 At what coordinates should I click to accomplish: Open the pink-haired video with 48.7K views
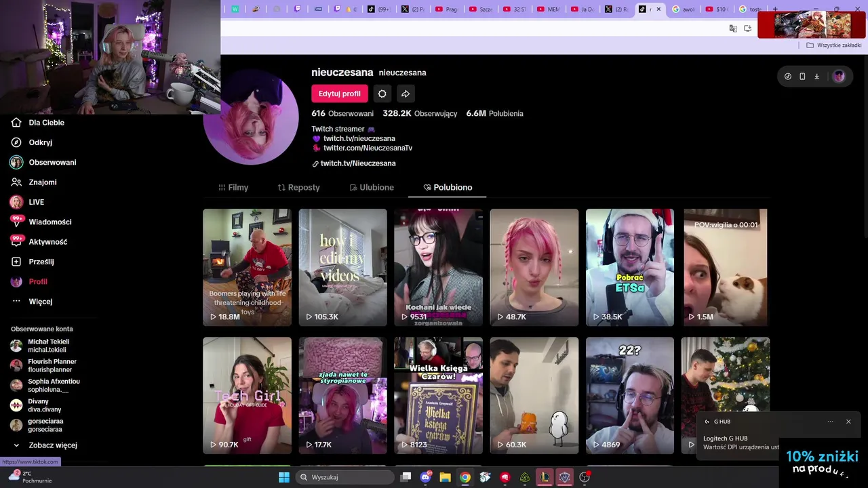pos(534,267)
